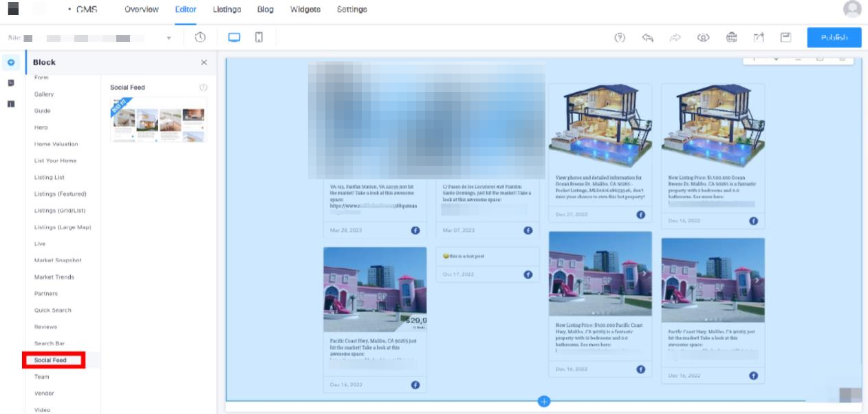Undo the last edit
The image size is (868, 414).
647,38
